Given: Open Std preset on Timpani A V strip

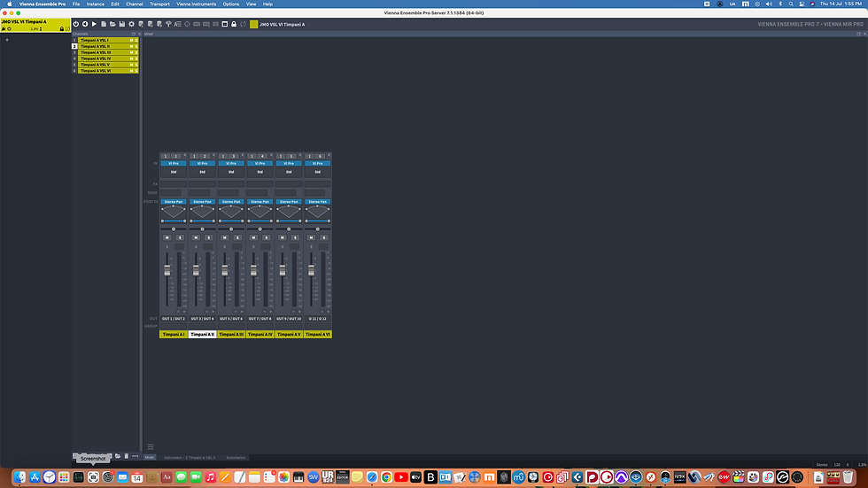Looking at the screenshot, I should click(289, 172).
